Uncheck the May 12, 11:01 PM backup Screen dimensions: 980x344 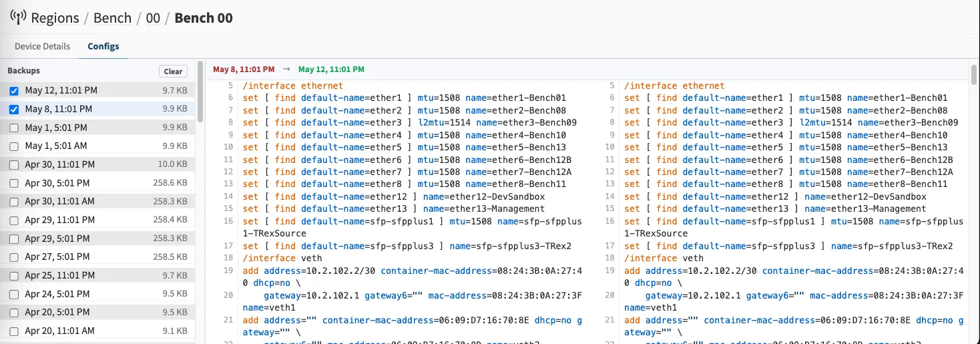(x=14, y=91)
